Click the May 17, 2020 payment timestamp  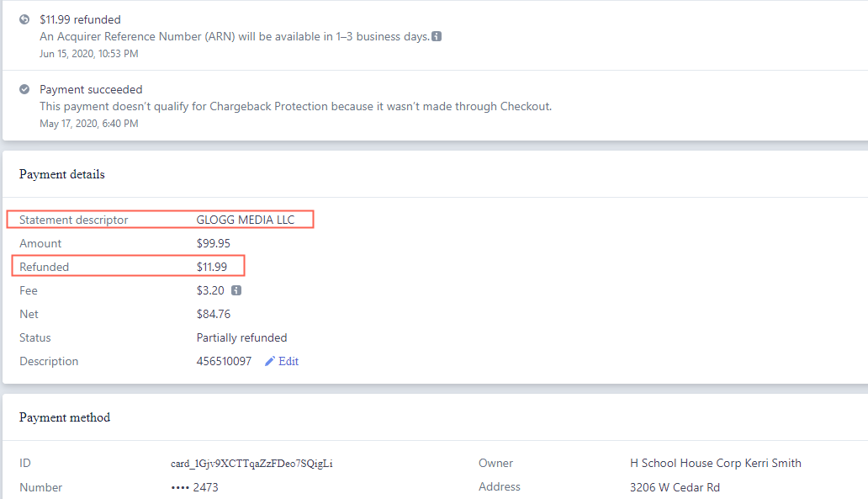88,123
